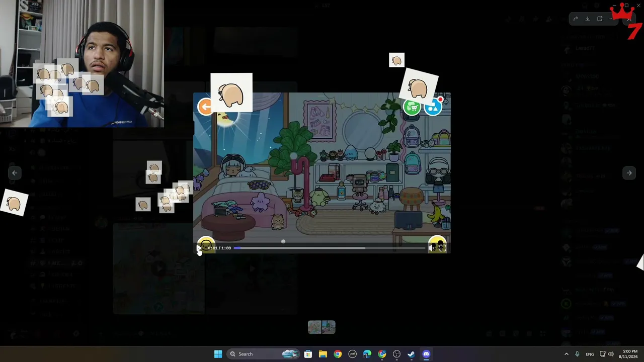
Task: Open OBS Studio from the taskbar
Action: point(397,354)
